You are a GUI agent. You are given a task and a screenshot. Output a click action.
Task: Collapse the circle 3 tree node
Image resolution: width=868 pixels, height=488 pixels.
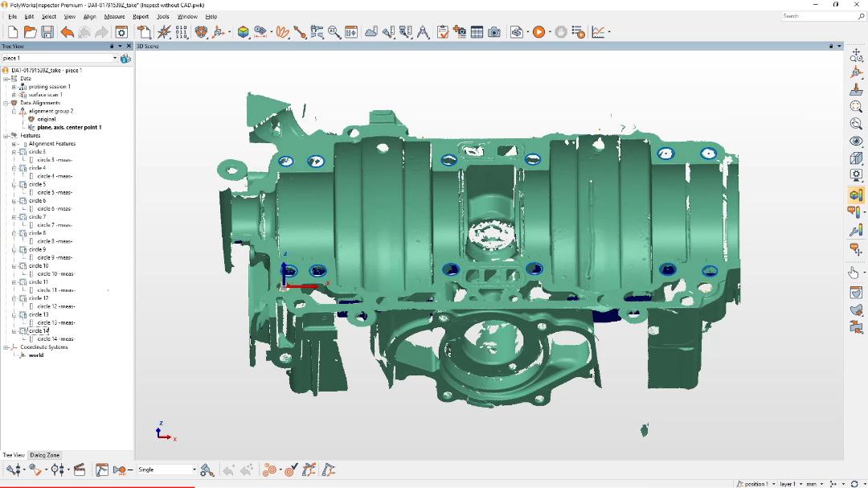click(14, 152)
